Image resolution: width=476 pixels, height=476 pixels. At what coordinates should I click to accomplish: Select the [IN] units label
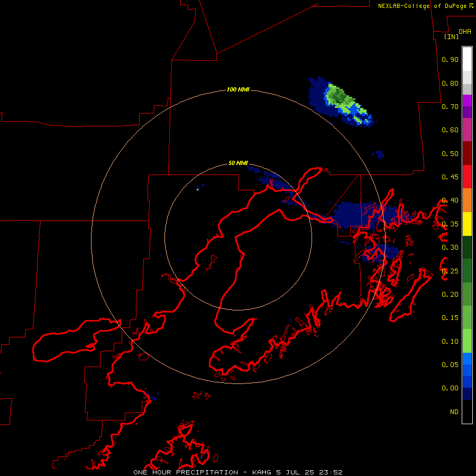(451, 36)
